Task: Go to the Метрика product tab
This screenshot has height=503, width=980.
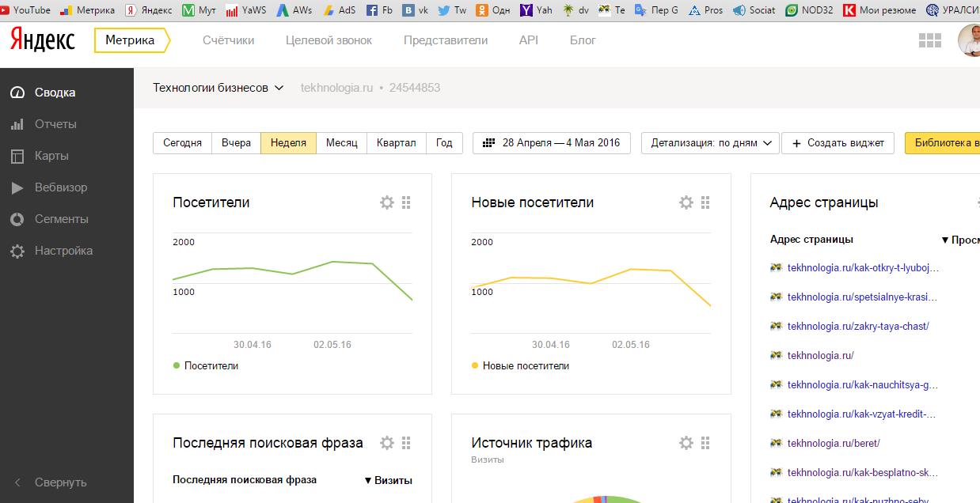Action: coord(131,40)
